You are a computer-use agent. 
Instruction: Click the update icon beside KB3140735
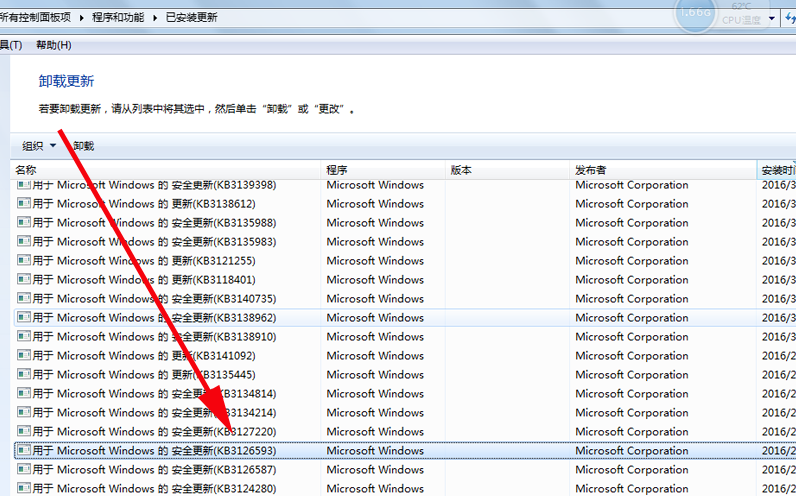coord(24,299)
